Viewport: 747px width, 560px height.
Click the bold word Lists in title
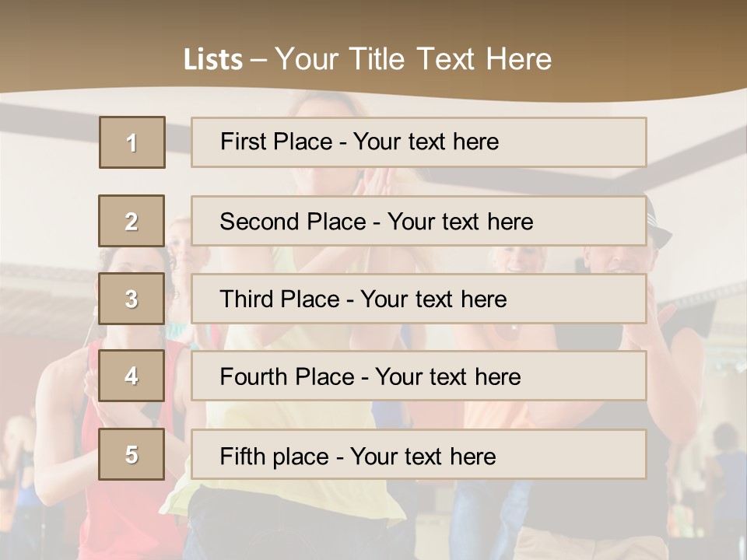coord(212,60)
